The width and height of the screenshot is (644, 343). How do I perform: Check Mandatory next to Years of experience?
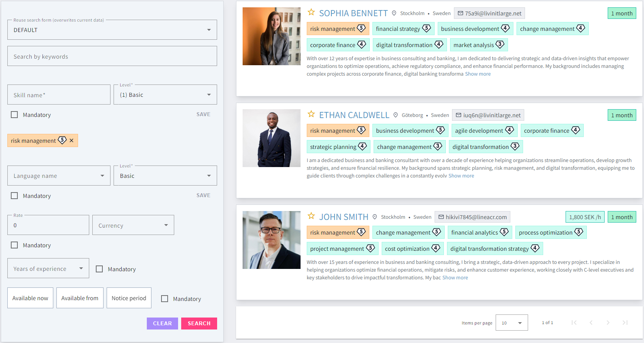pos(99,269)
